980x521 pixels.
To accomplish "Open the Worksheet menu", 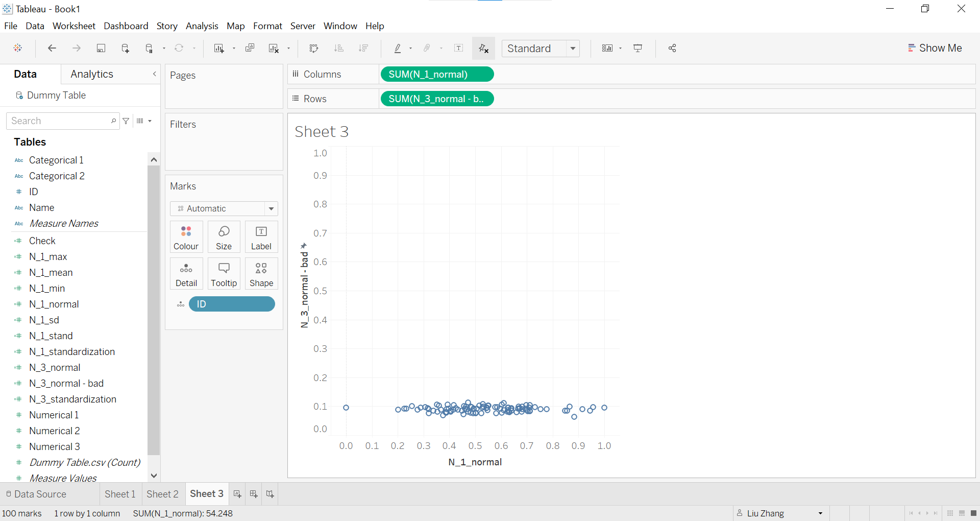I will tap(74, 26).
